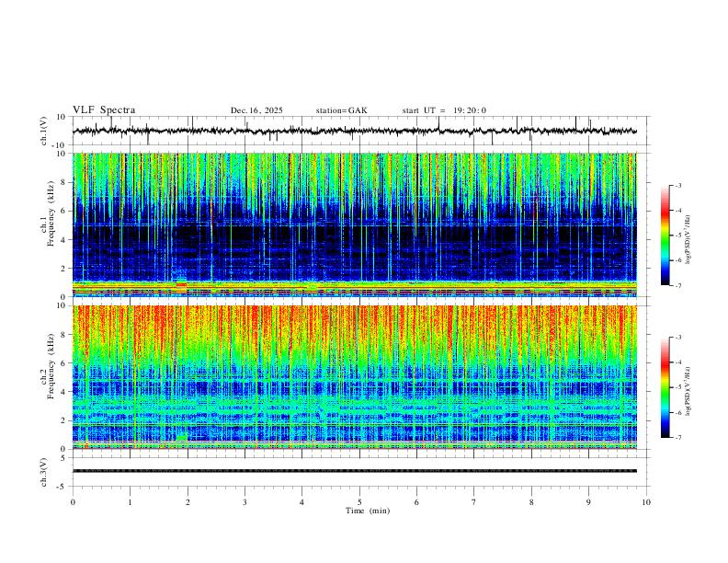Click time axis tick label '10'
Screen dimensions: 728x563
646,502
